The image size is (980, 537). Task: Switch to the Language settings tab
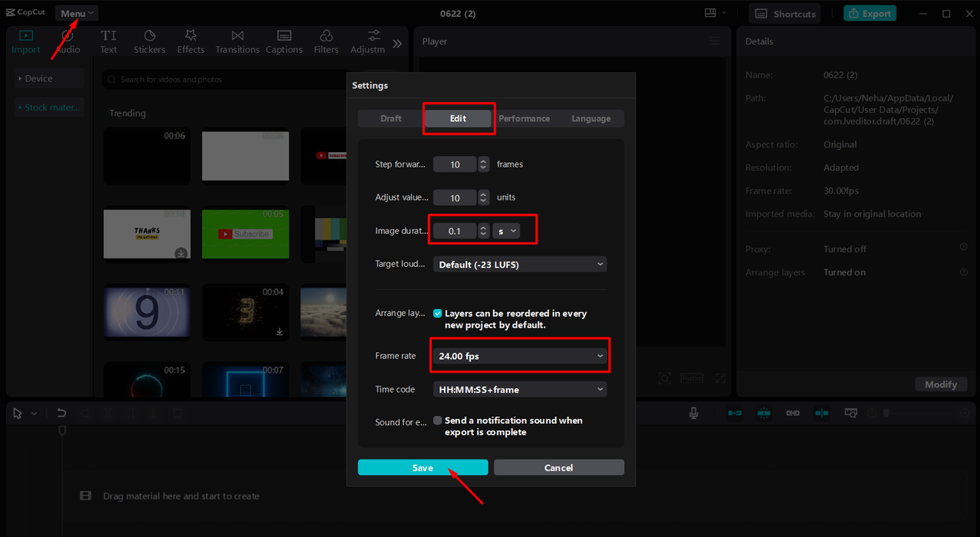(x=591, y=119)
